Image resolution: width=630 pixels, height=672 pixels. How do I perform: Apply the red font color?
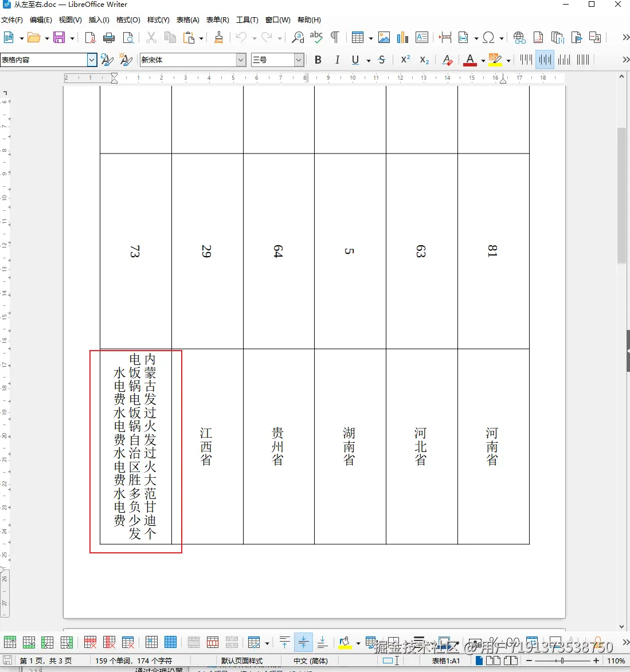[470, 60]
